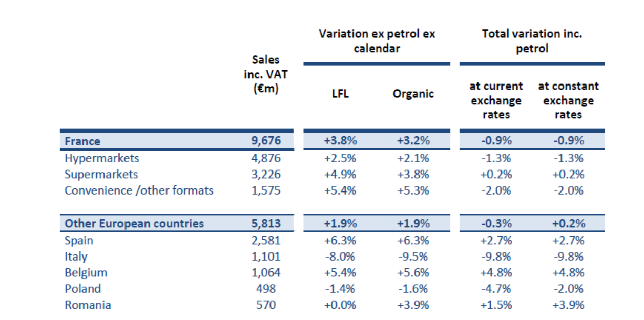Select the Total variation inc. petrol heading
Screen dimensions: 644x320
click(x=532, y=41)
